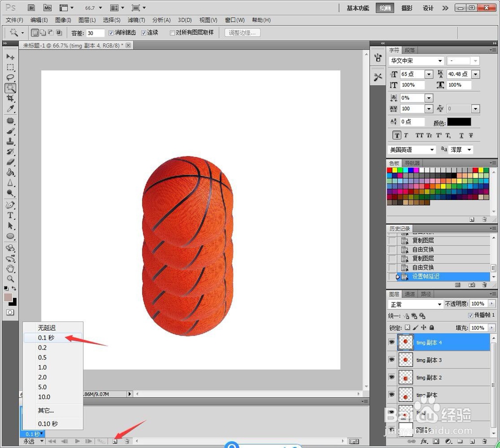Image resolution: width=500 pixels, height=448 pixels.
Task: Open the 窗口(W) menu
Action: [234, 20]
